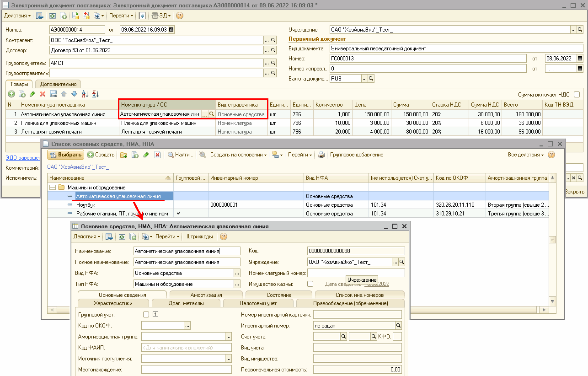The image size is (588, 376).
Task: Click the Правообладание (обременение) tab
Action: pyautogui.click(x=351, y=303)
